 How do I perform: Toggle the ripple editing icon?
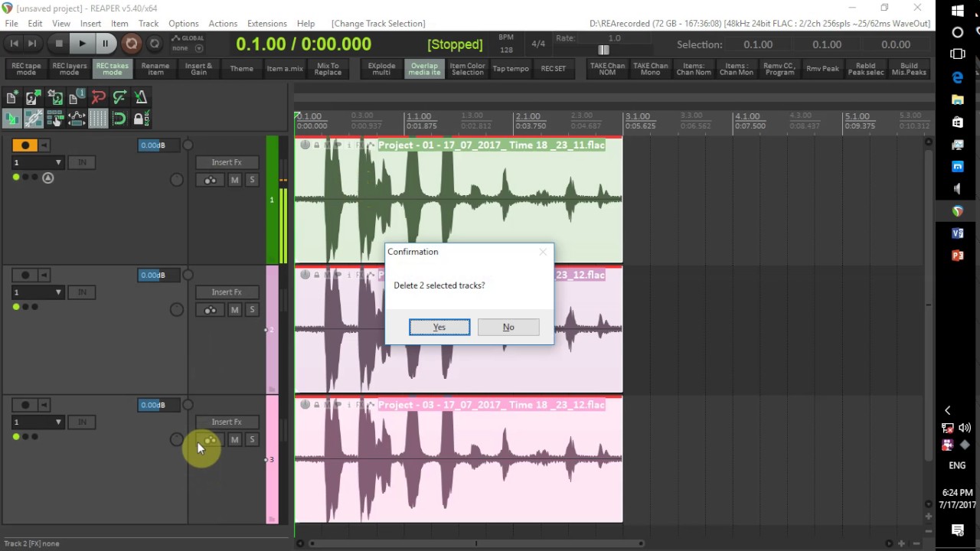pyautogui.click(x=54, y=119)
